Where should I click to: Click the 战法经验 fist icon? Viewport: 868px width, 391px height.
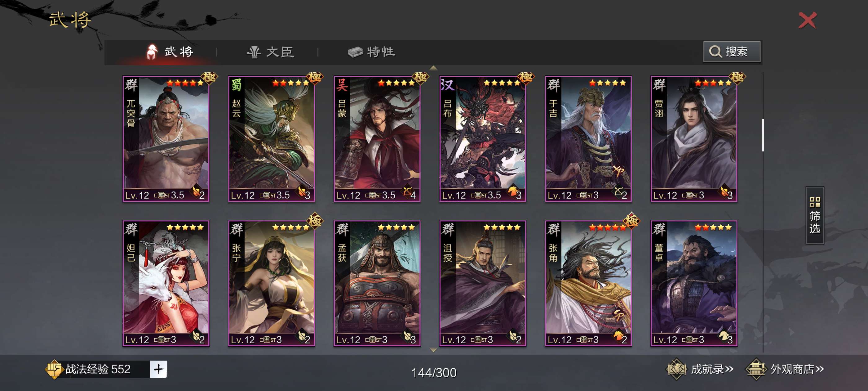point(54,369)
